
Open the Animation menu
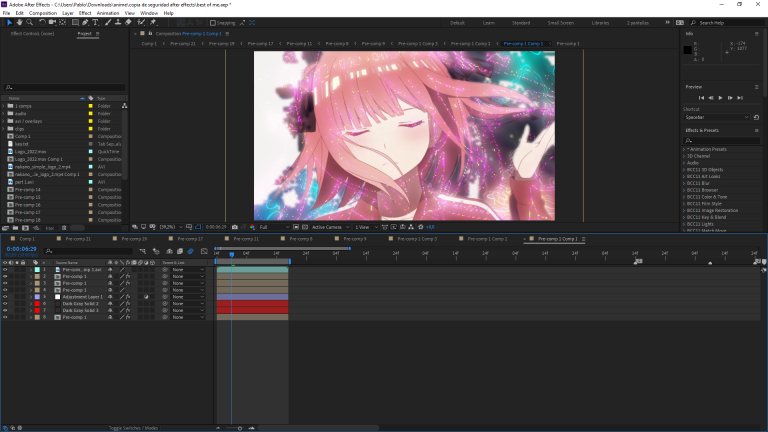click(108, 13)
